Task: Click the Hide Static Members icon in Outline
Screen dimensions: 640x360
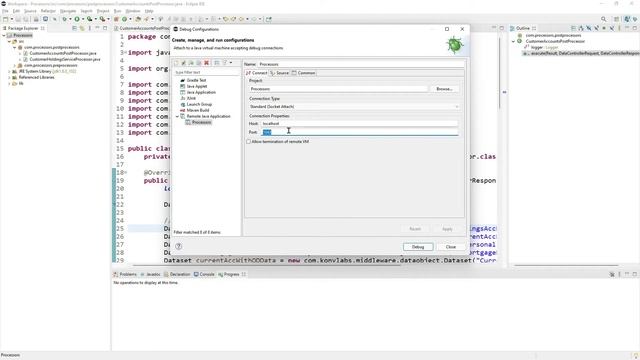Action: click(596, 28)
